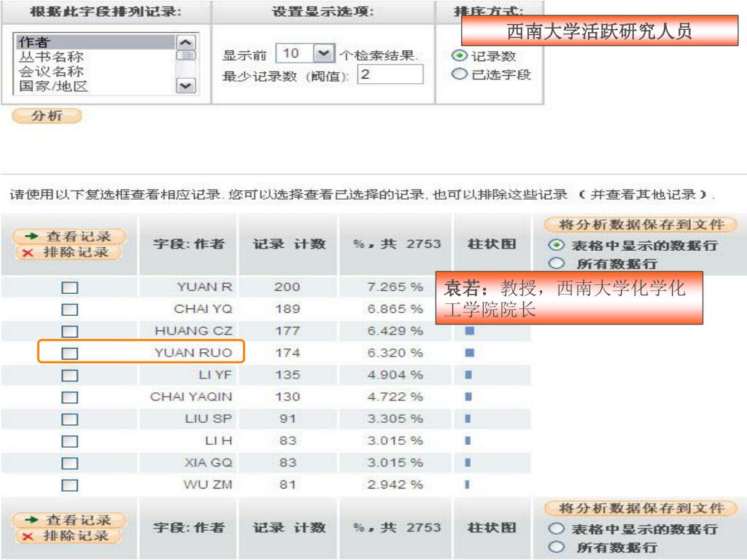Click top 查看记录 button
This screenshot has width=747, height=560.
(x=69, y=236)
